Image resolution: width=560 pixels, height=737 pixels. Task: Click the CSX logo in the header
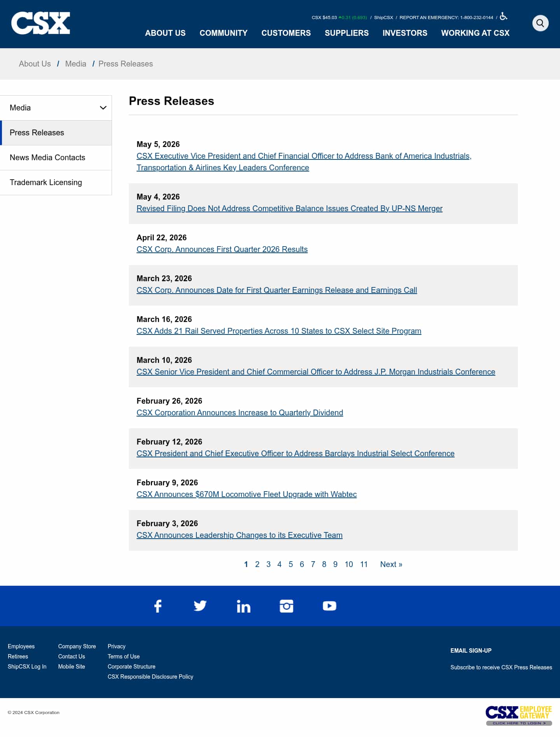click(40, 23)
